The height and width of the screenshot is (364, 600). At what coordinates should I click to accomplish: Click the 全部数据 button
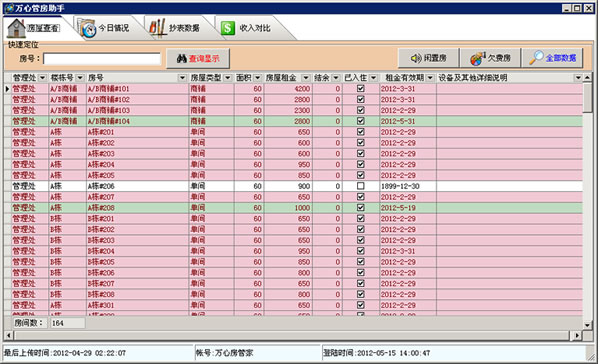click(553, 58)
